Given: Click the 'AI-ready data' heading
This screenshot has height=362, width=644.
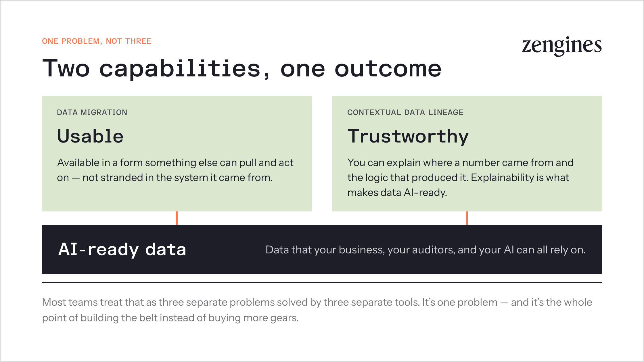Looking at the screenshot, I should (122, 249).
